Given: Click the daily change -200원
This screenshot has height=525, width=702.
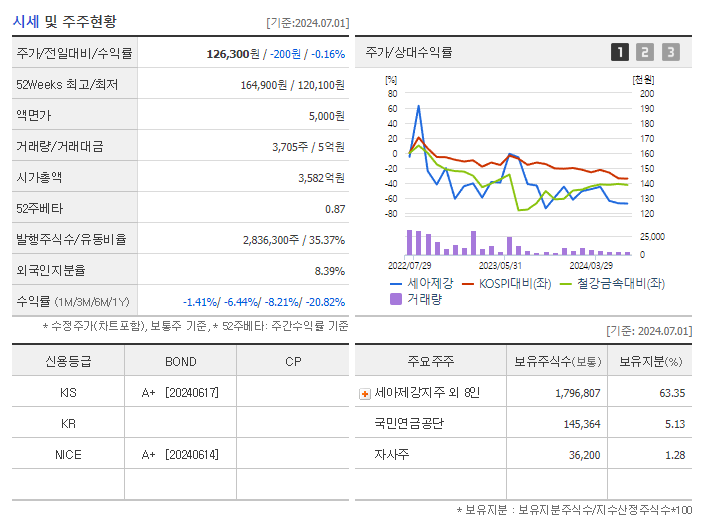Looking at the screenshot, I should tap(285, 54).
